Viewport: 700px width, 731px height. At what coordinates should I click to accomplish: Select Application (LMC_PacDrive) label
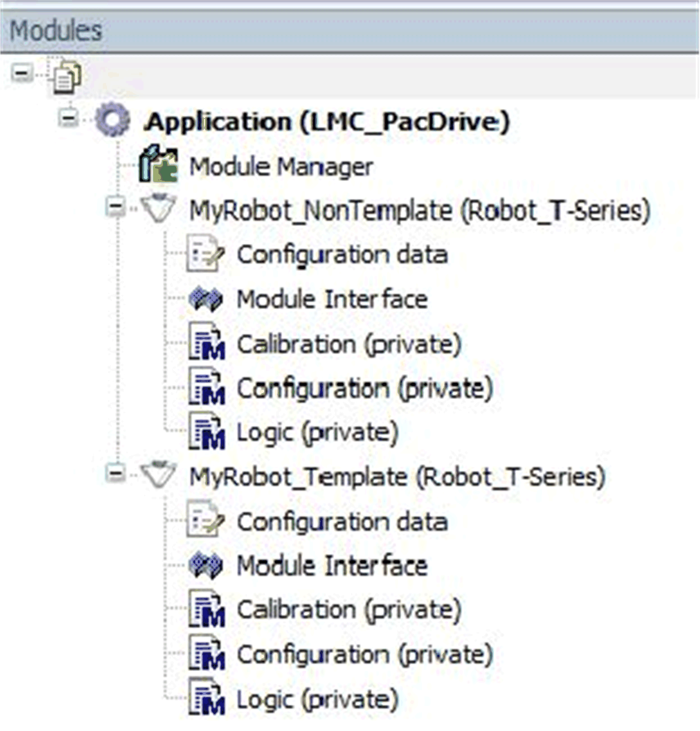[x=327, y=121]
